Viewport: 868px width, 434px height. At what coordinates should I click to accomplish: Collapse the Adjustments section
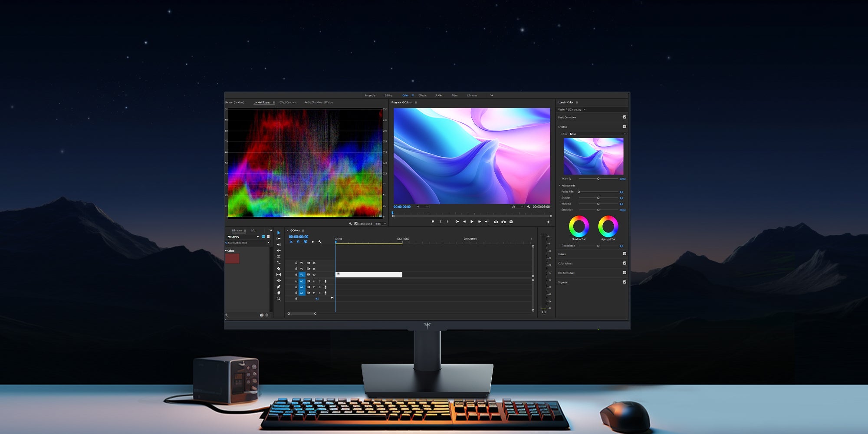click(x=559, y=186)
